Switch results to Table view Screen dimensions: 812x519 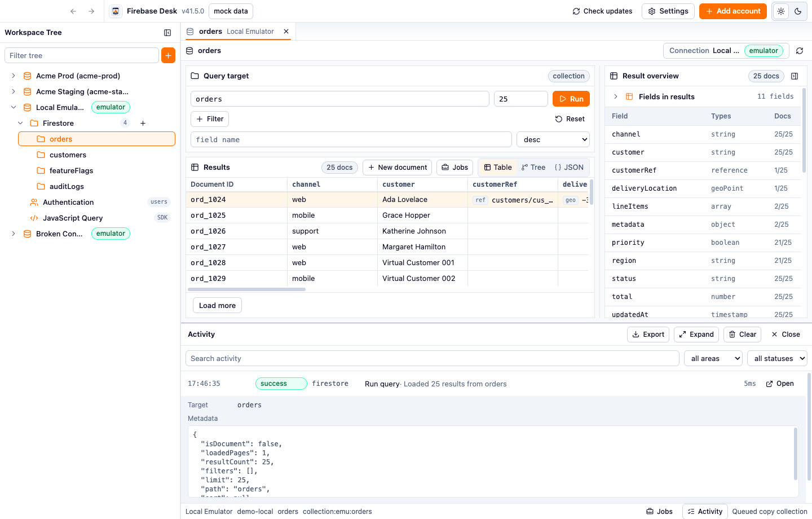point(498,168)
